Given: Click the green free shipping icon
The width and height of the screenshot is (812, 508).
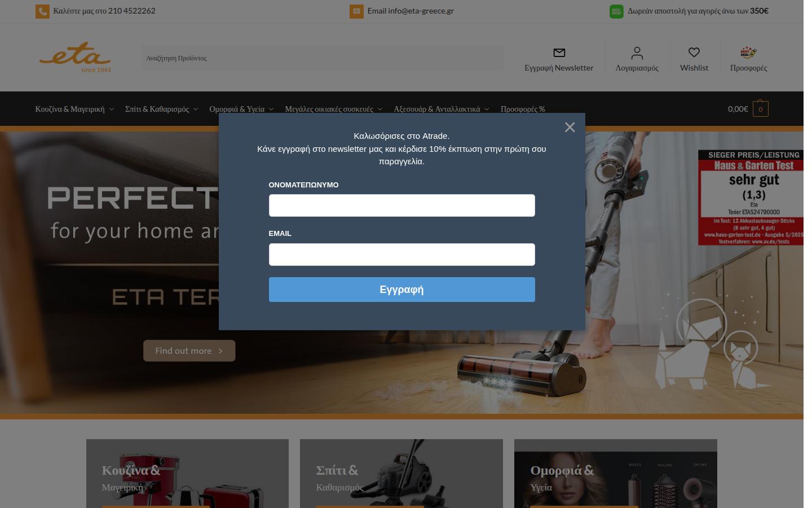Looking at the screenshot, I should (x=616, y=11).
